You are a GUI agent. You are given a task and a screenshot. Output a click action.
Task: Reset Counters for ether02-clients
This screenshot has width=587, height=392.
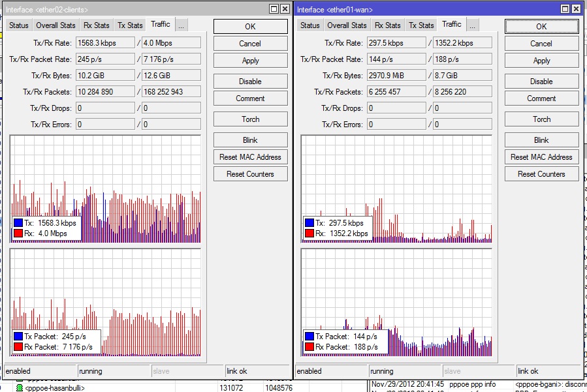click(x=251, y=174)
